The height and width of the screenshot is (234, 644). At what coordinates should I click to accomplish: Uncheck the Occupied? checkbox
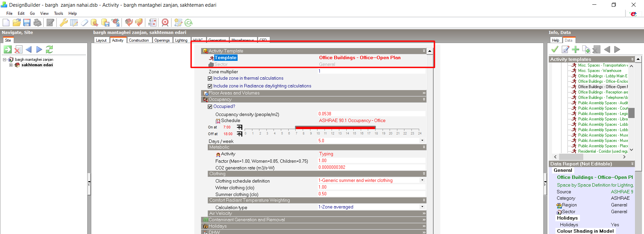click(210, 107)
